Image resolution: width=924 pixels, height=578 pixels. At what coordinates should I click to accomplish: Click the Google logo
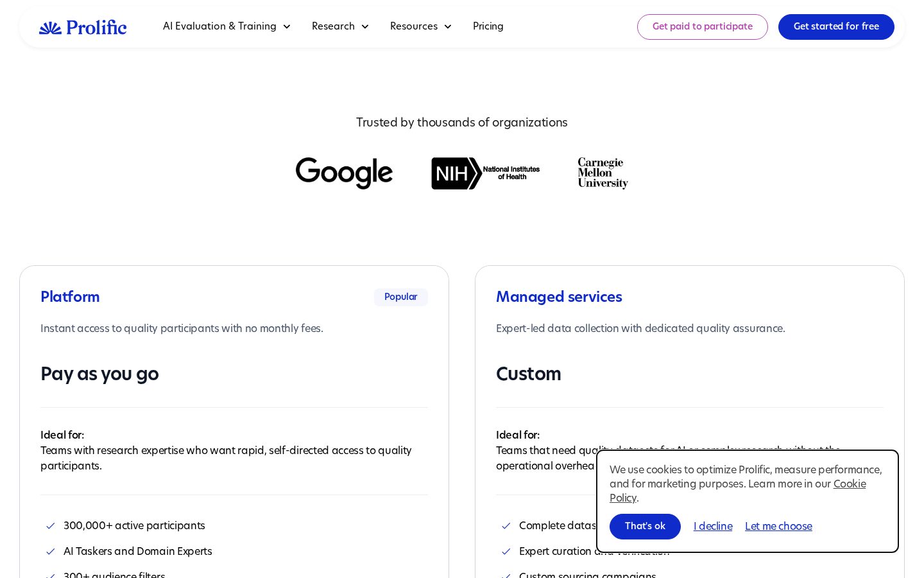pos(344,173)
